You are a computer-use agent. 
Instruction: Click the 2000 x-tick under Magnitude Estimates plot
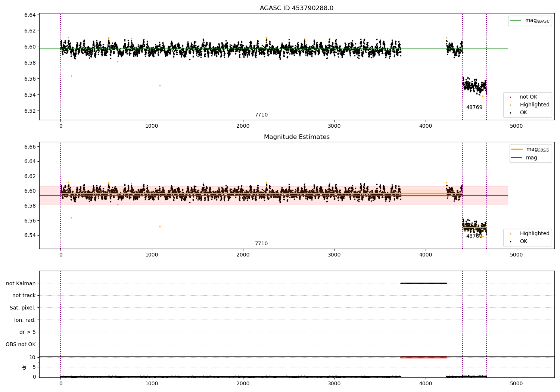(x=243, y=255)
